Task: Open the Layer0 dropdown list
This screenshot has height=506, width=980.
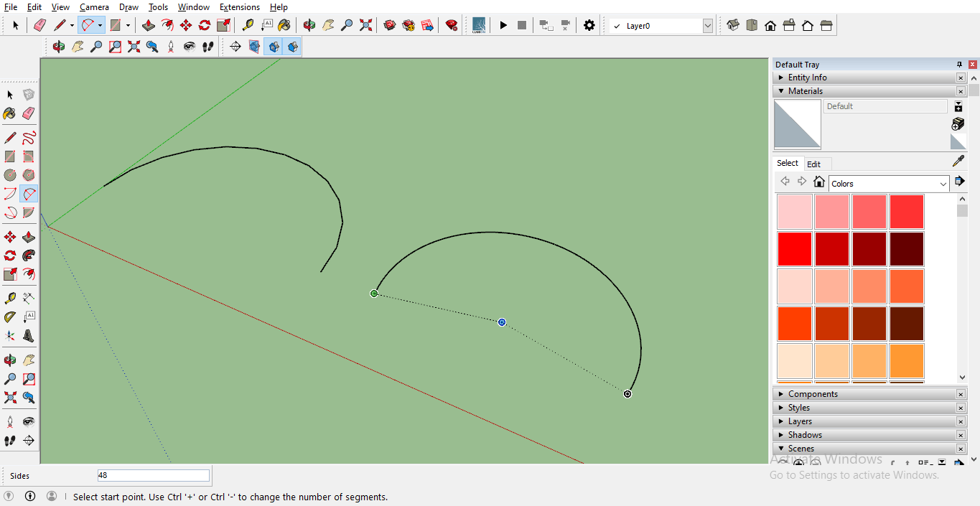Action: tap(708, 26)
